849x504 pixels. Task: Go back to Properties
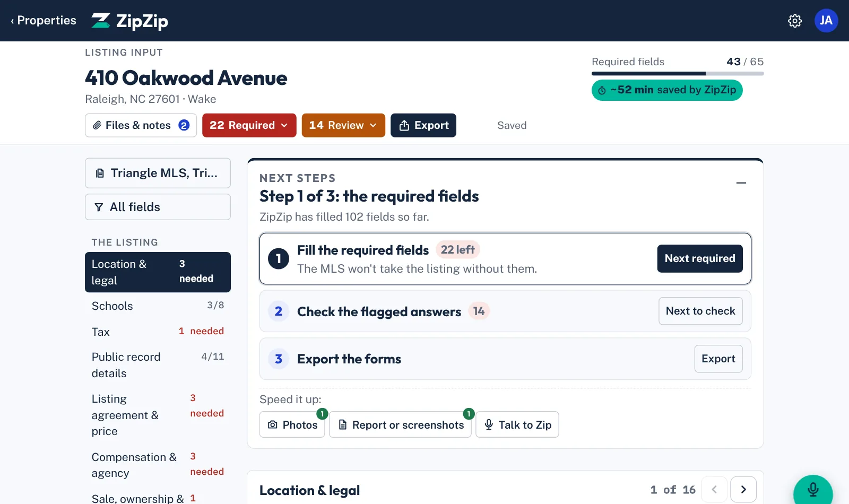point(44,21)
